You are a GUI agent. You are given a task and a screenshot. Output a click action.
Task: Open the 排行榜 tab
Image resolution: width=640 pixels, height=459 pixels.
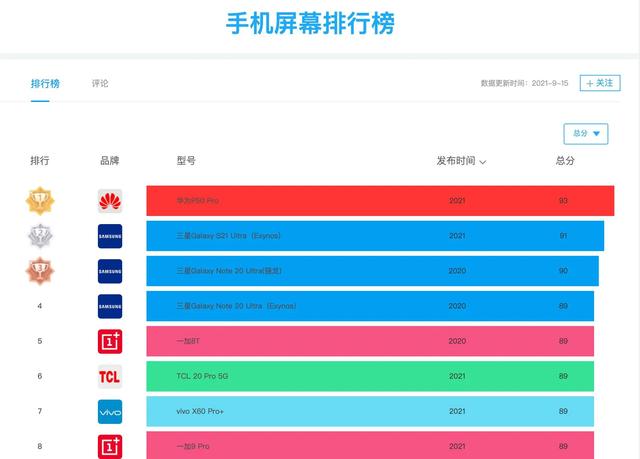tap(45, 84)
